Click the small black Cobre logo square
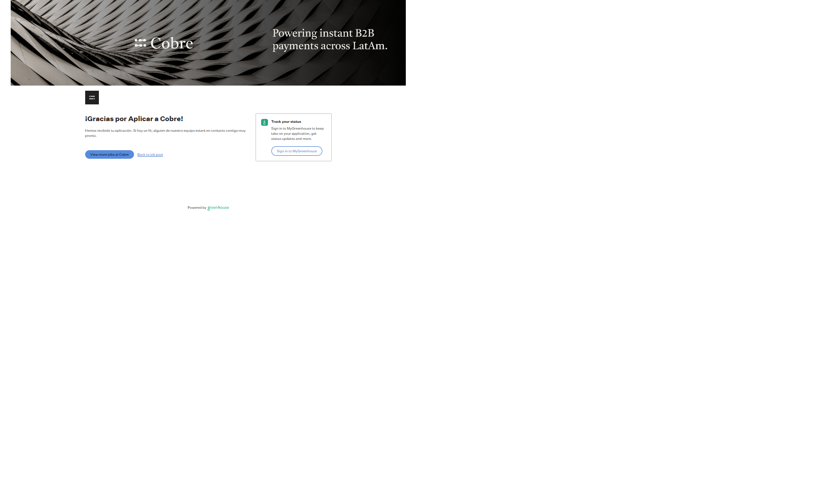 pos(92,98)
